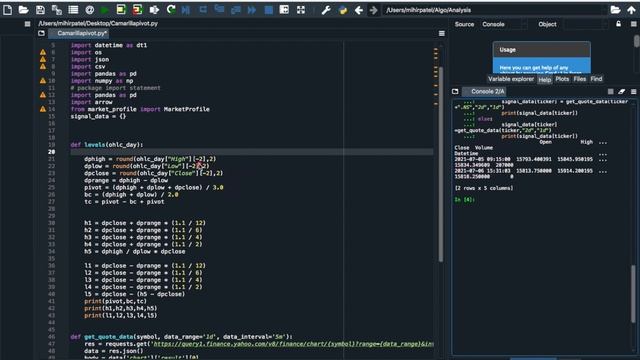Re-run the last script
640x360 pixels.
point(171,10)
